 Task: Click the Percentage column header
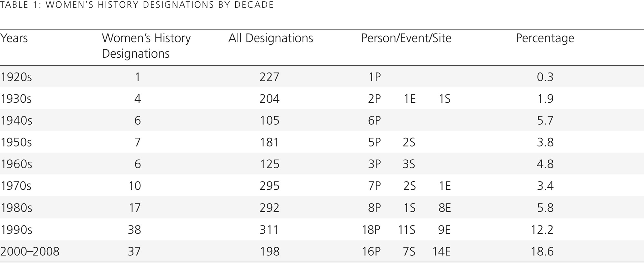[x=545, y=39]
